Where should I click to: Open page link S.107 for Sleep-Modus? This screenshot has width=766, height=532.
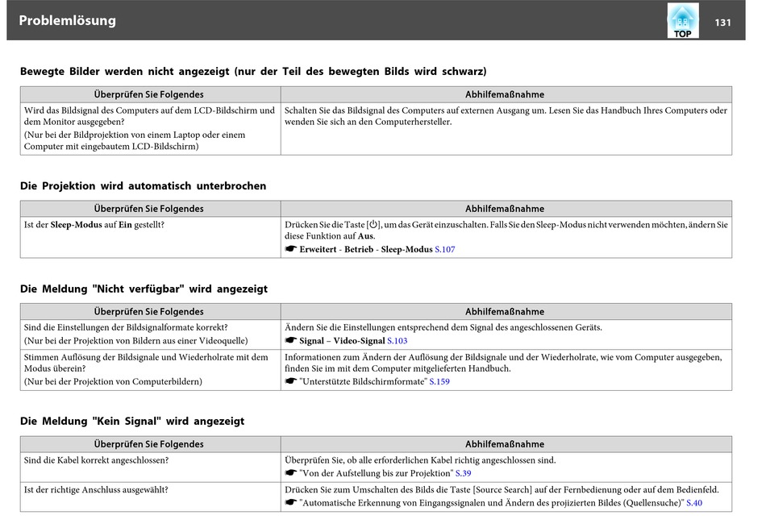tap(444, 249)
